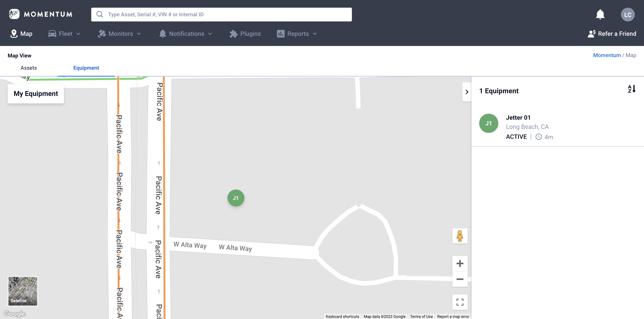Open the Map section icon
This screenshot has height=319, width=644.
pos(14,34)
